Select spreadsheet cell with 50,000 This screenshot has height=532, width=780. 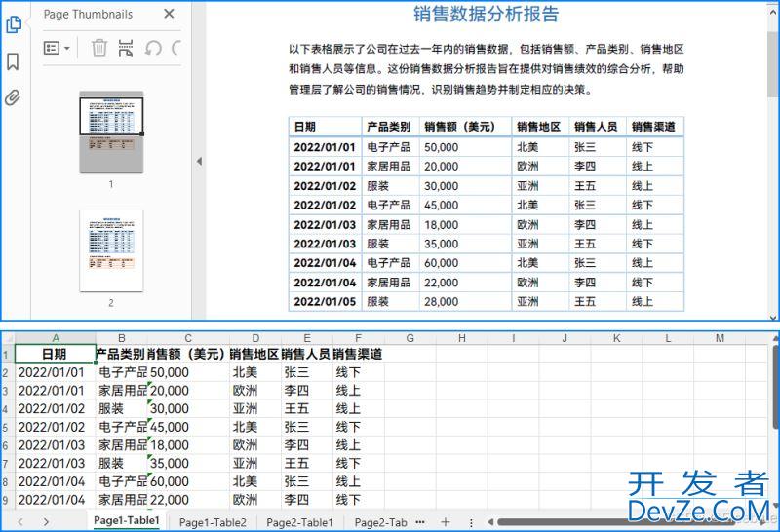(x=188, y=372)
